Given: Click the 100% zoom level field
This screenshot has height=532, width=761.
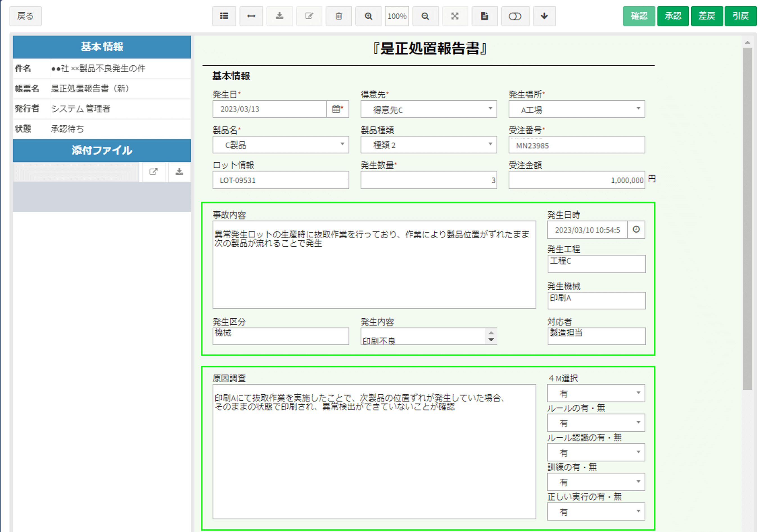Looking at the screenshot, I should pyautogui.click(x=397, y=16).
